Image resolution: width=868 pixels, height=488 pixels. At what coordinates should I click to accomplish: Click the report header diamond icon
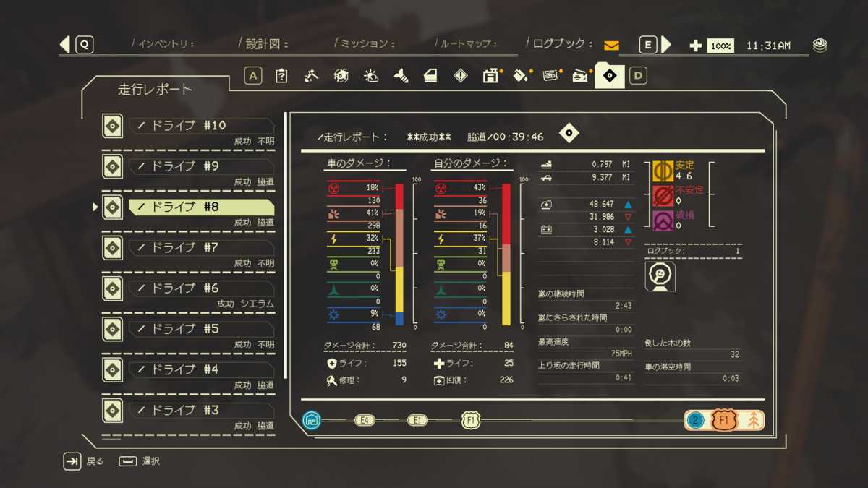coord(569,133)
